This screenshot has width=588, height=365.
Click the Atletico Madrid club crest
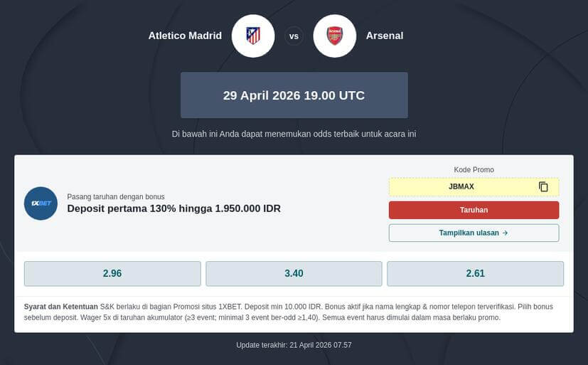coord(253,36)
